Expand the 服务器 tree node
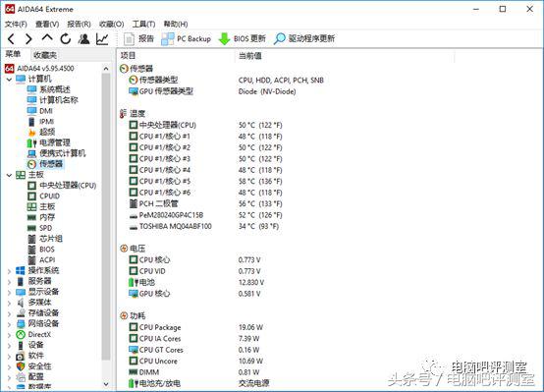 pos(10,282)
